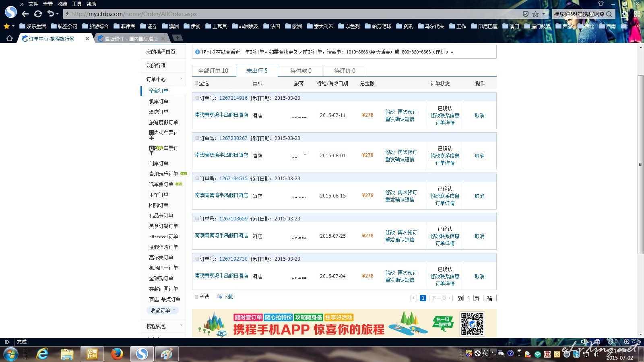Click the browser back arrow button
This screenshot has width=644, height=362.
tap(25, 14)
